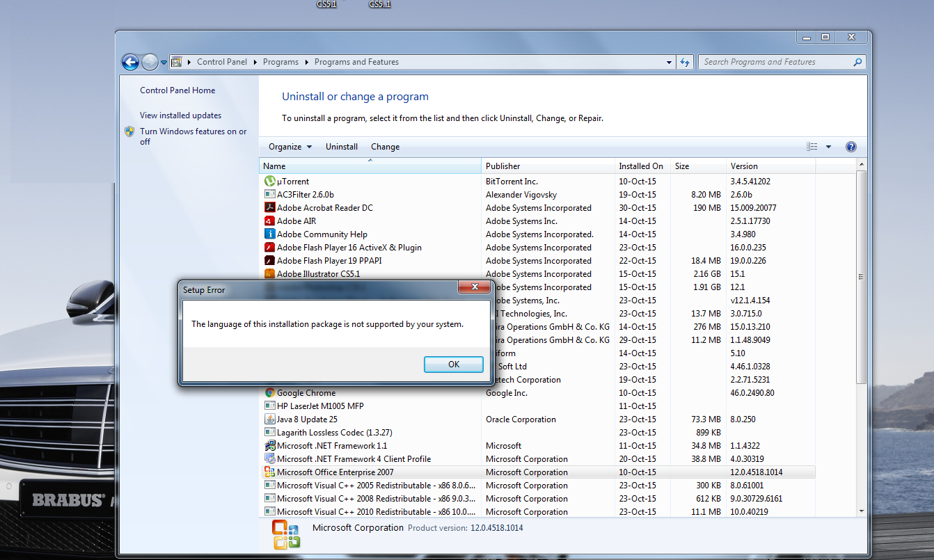934x560 pixels.
Task: Sort the list by Publisher column header
Action: (502, 166)
